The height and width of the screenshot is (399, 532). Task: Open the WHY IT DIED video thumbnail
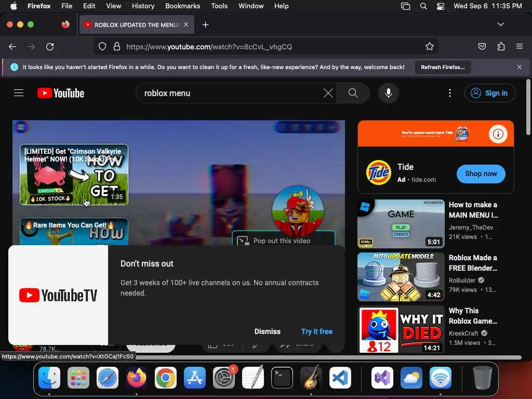(401, 330)
